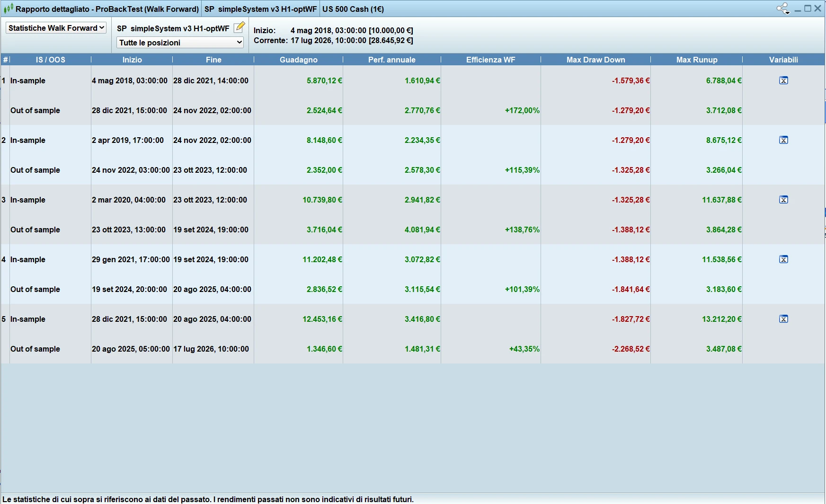
Task: Click the Max Runup column header
Action: pyautogui.click(x=697, y=60)
